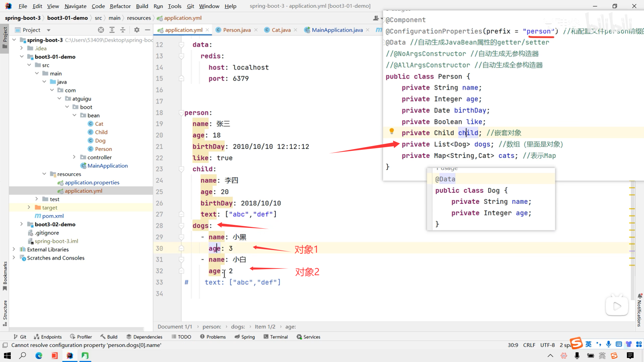The image size is (644, 362).
Task: Open Project panel settings gear
Action: point(137,30)
